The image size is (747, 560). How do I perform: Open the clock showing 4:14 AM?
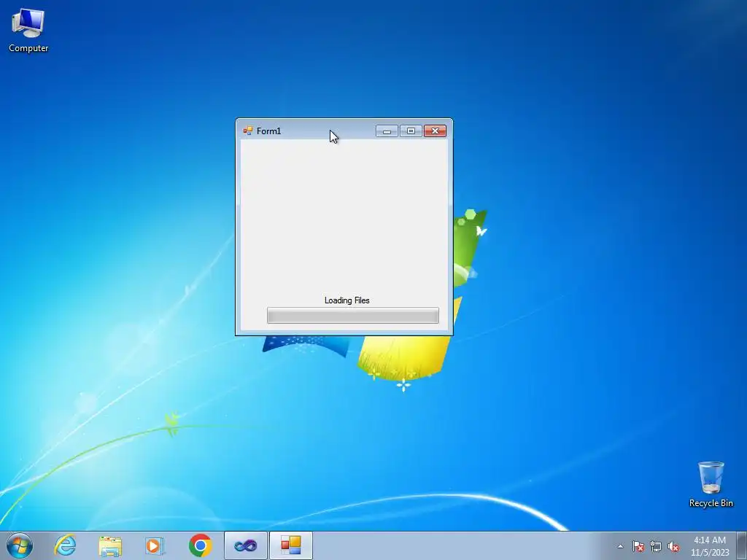(x=710, y=546)
